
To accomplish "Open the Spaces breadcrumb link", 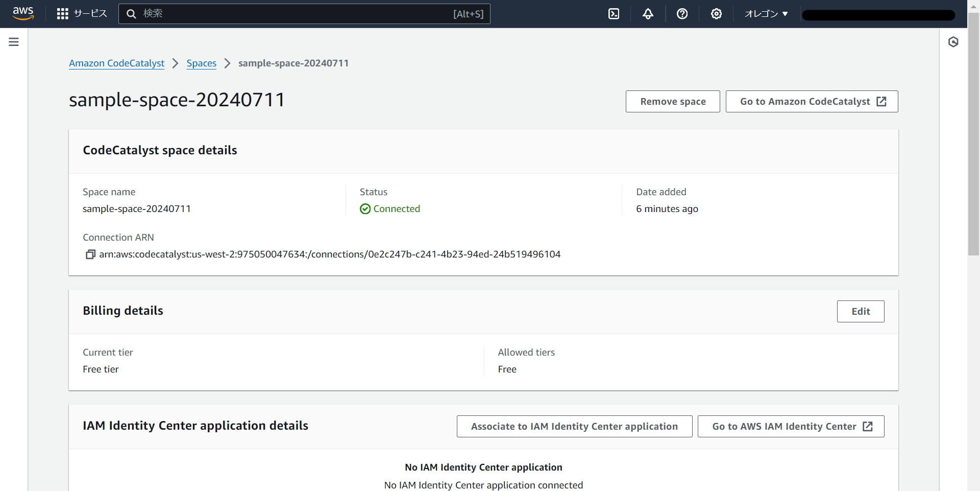I will point(201,63).
